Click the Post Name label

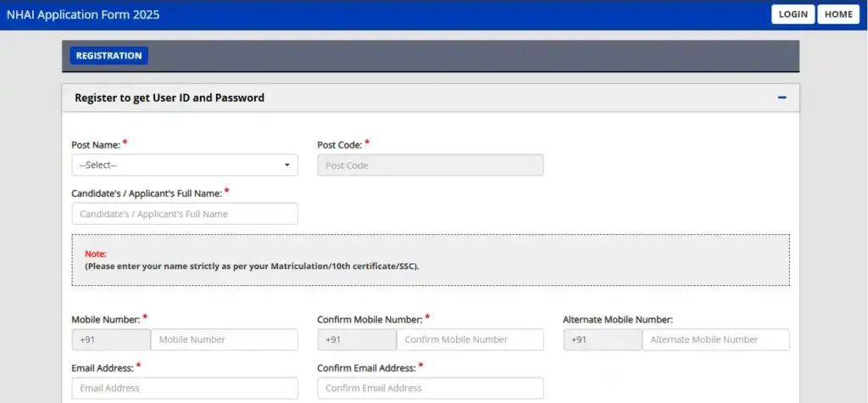[95, 145]
